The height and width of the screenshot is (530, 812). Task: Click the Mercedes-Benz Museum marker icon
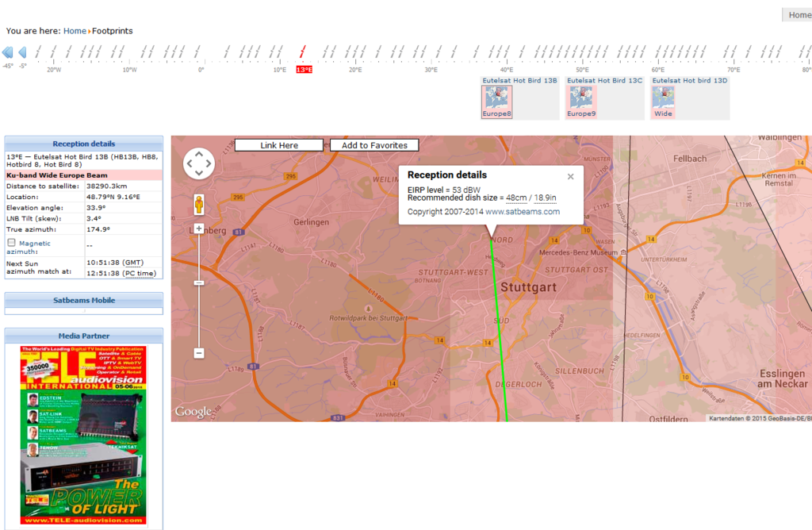point(623,252)
